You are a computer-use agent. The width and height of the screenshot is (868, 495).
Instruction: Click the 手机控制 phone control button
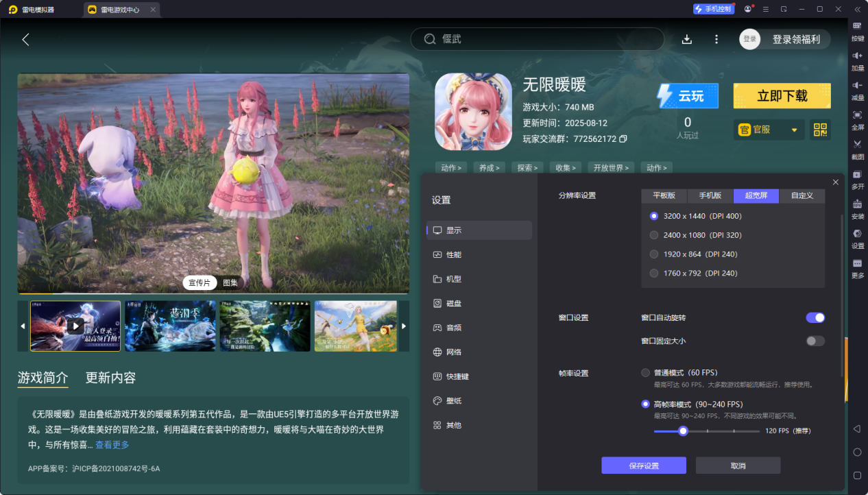(713, 9)
